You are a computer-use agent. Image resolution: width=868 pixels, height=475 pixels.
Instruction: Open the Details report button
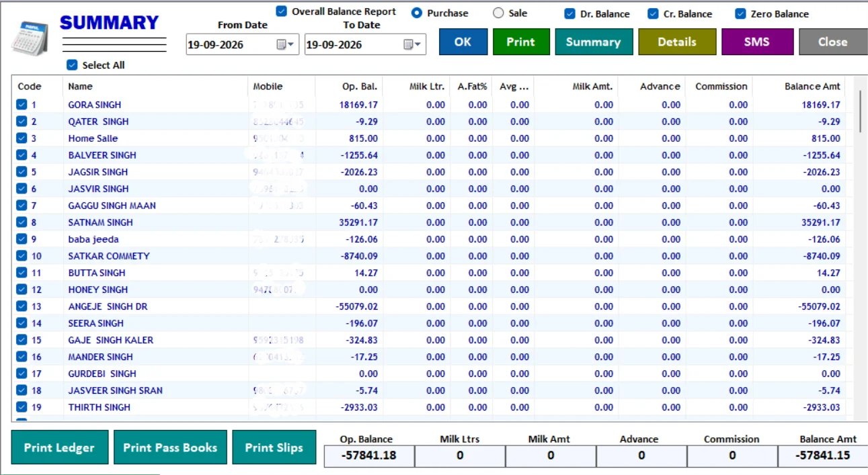pos(677,42)
